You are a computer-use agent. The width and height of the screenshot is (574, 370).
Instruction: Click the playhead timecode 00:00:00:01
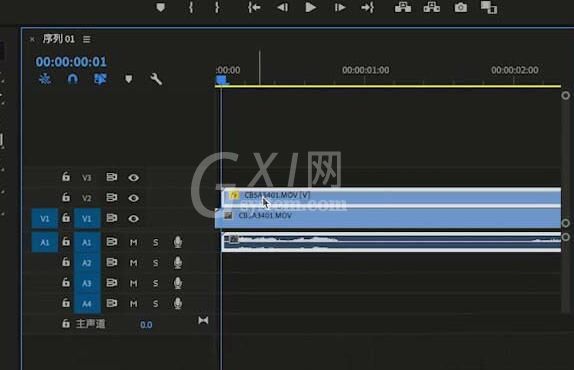click(x=71, y=61)
